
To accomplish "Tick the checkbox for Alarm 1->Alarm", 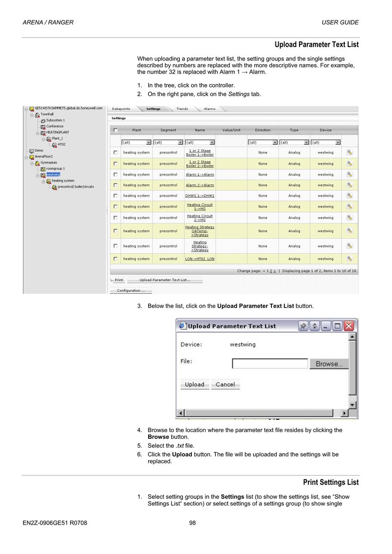I will click(116, 174).
